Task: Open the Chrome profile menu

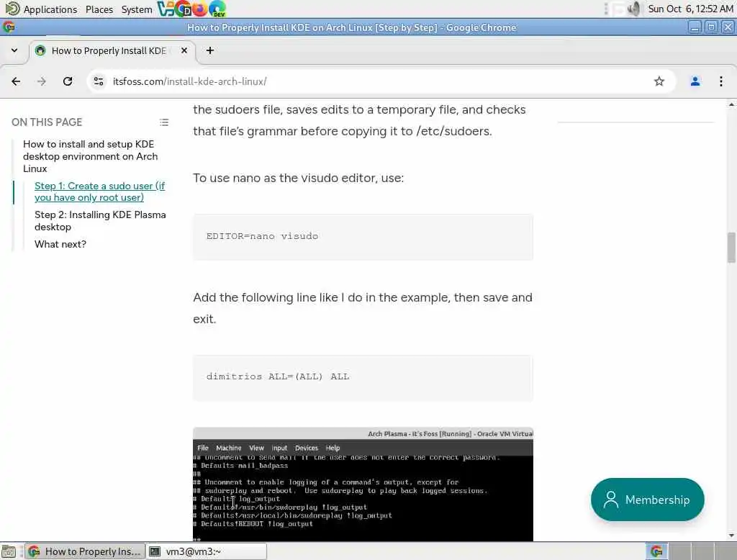Action: tap(695, 81)
